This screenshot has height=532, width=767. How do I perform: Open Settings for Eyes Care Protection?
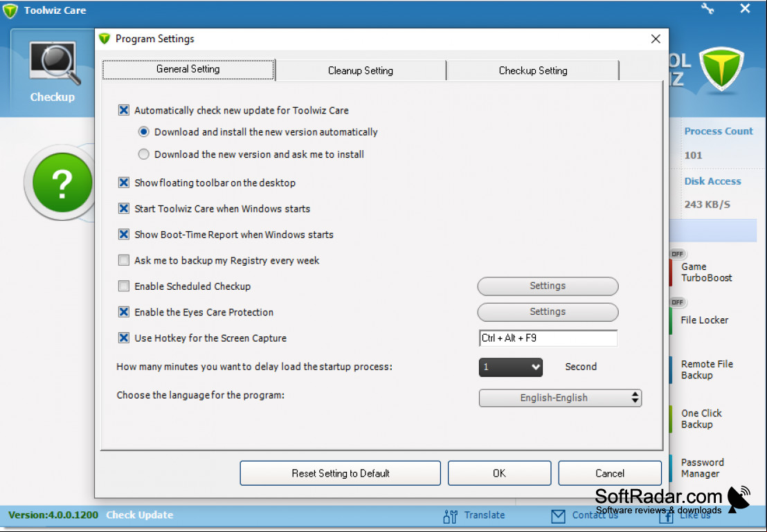click(x=548, y=312)
